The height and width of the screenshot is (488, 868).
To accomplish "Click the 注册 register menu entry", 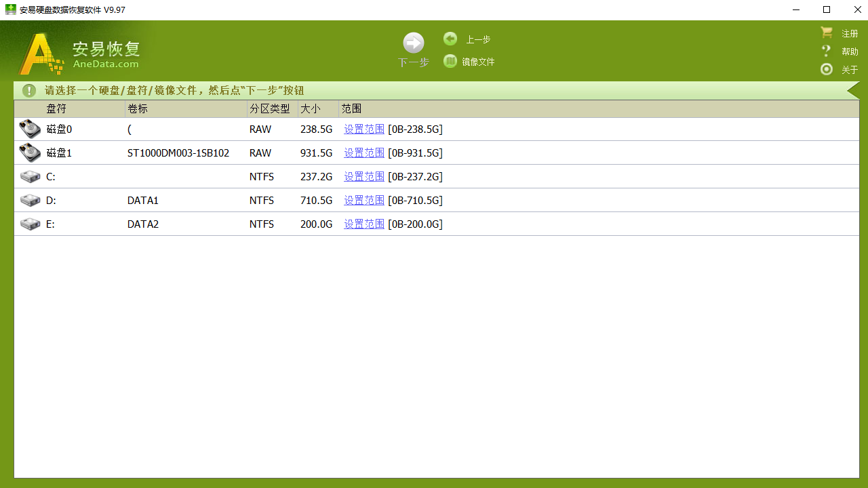I will [848, 33].
